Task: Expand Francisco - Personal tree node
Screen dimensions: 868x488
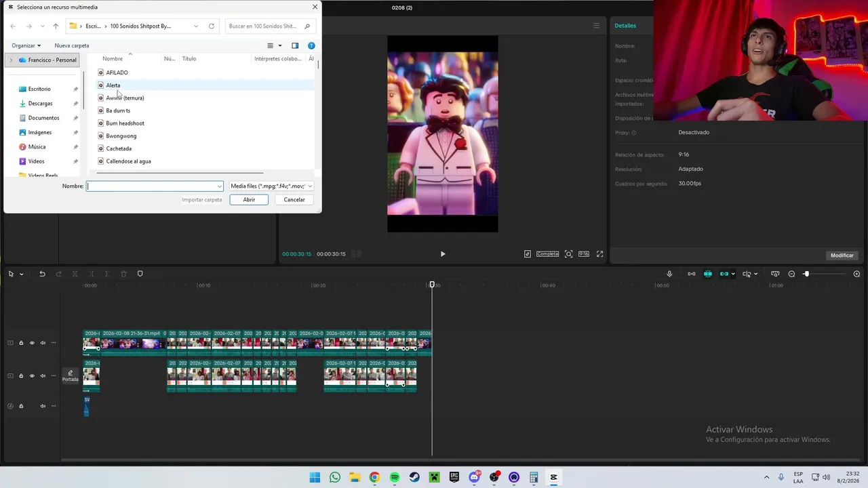Action: 10,60
